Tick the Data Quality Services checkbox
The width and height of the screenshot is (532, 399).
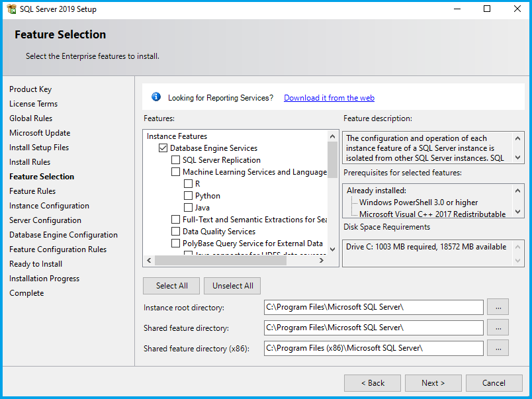point(175,232)
